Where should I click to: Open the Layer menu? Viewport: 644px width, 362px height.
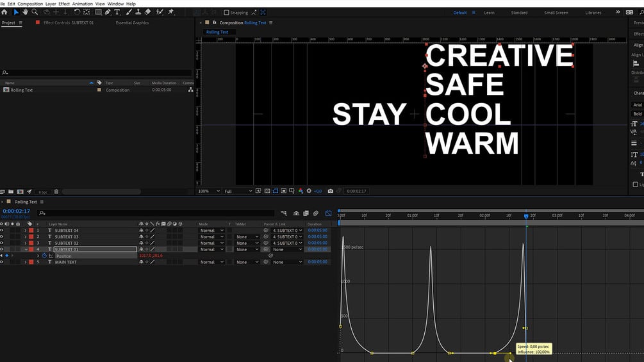tap(51, 4)
